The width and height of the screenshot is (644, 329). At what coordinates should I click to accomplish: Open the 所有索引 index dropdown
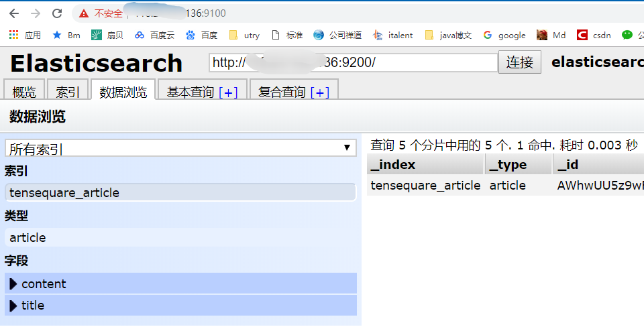(180, 148)
